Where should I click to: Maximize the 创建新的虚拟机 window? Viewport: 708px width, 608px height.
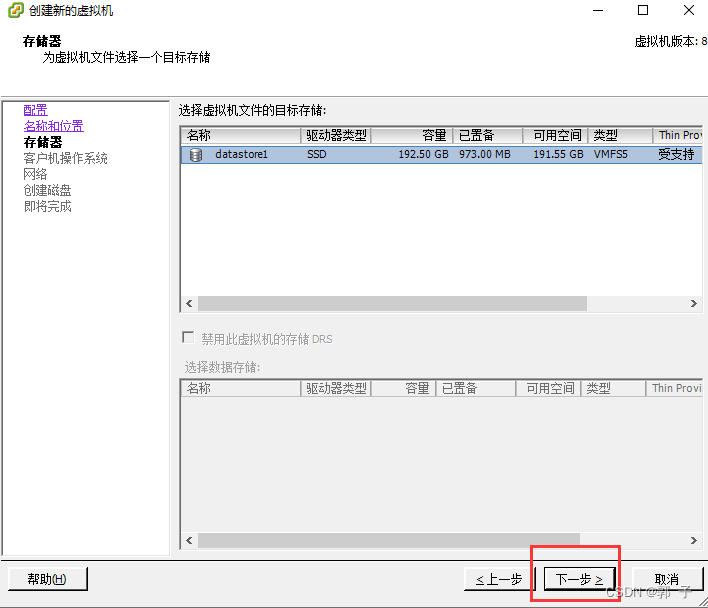643,10
